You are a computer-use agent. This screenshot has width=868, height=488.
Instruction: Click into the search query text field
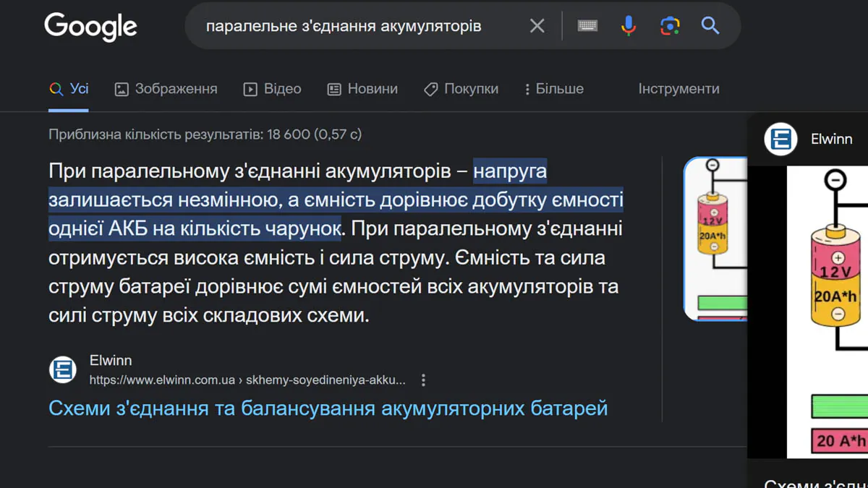click(x=344, y=26)
